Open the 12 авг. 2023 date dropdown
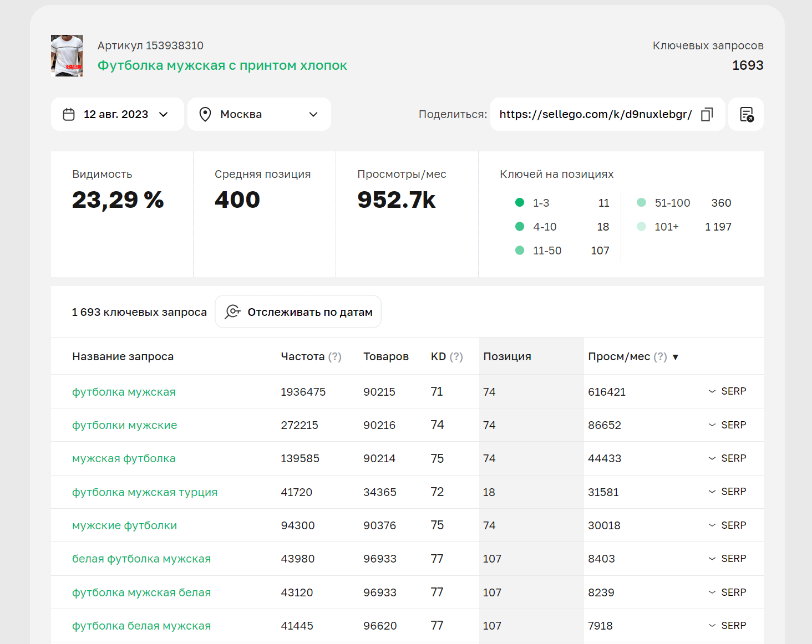This screenshot has width=812, height=644. 117,115
